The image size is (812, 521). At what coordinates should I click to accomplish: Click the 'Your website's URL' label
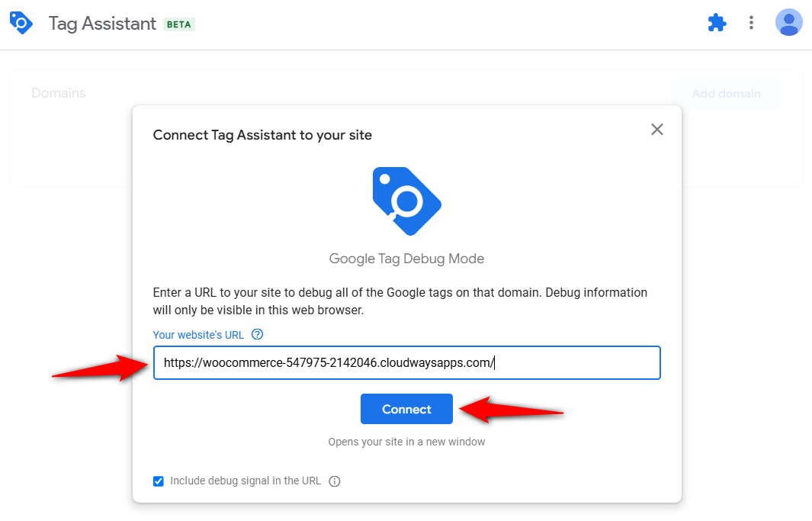click(x=198, y=335)
